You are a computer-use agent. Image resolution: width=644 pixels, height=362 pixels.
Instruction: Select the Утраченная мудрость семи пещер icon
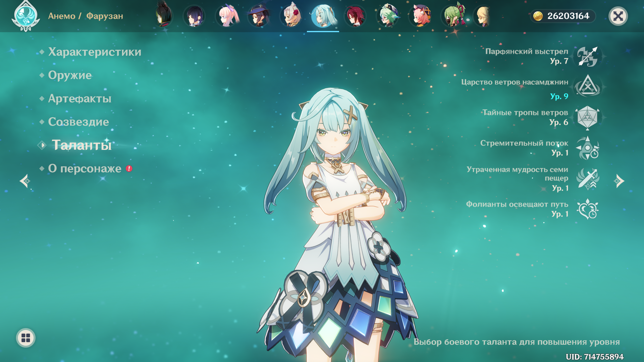click(x=587, y=179)
